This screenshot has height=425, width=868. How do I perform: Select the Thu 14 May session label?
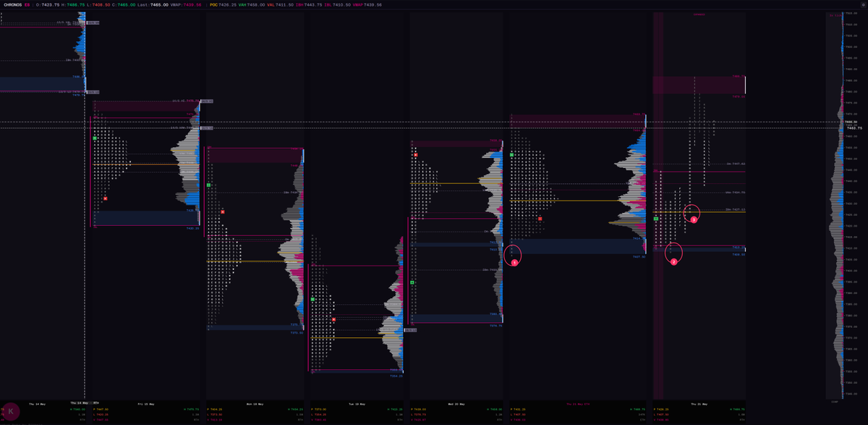point(38,403)
